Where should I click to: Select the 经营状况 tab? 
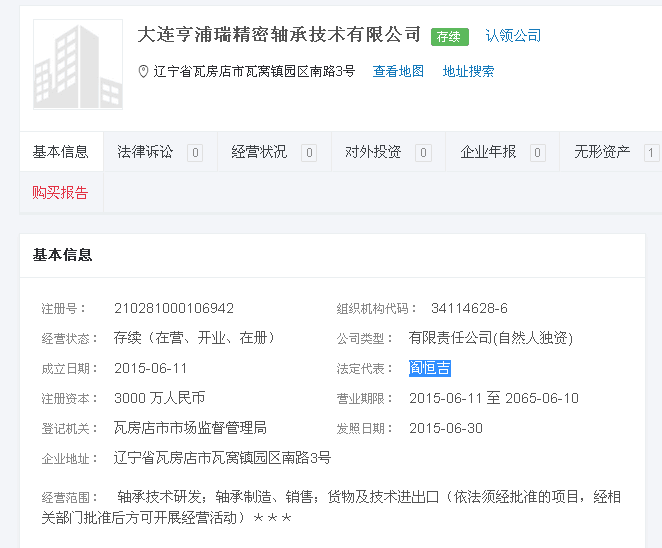[259, 152]
